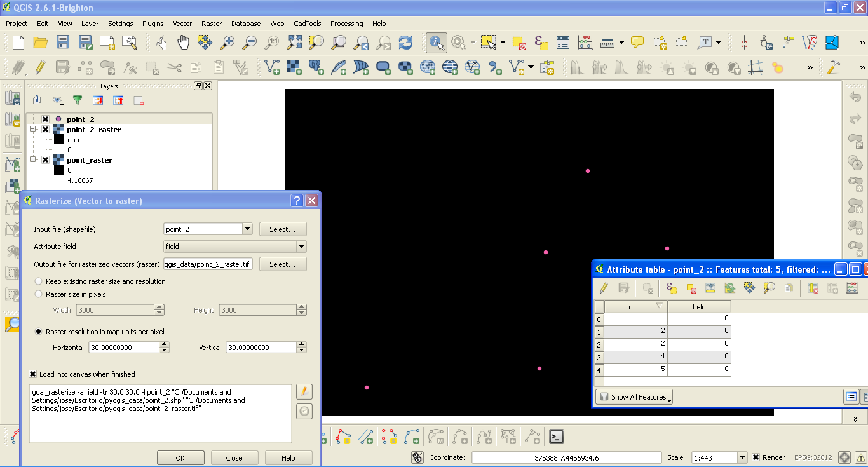Click the id column header

(635, 307)
